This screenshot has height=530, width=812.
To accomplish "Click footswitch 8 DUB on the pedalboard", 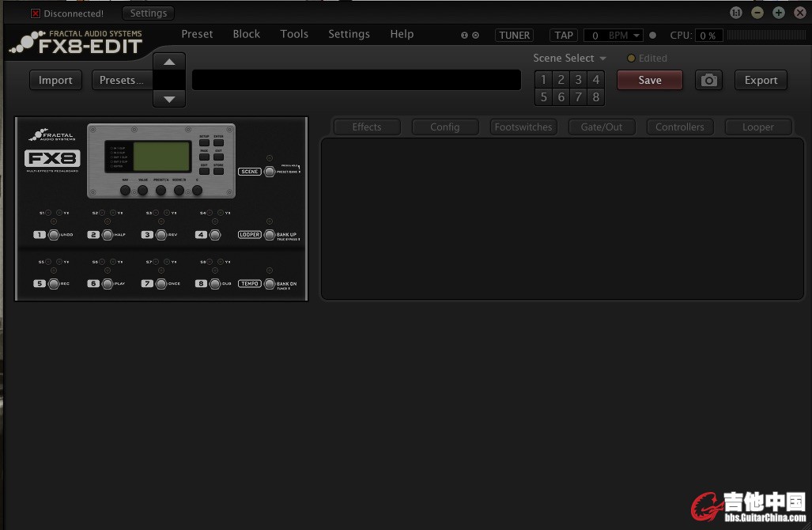I will click(x=215, y=283).
